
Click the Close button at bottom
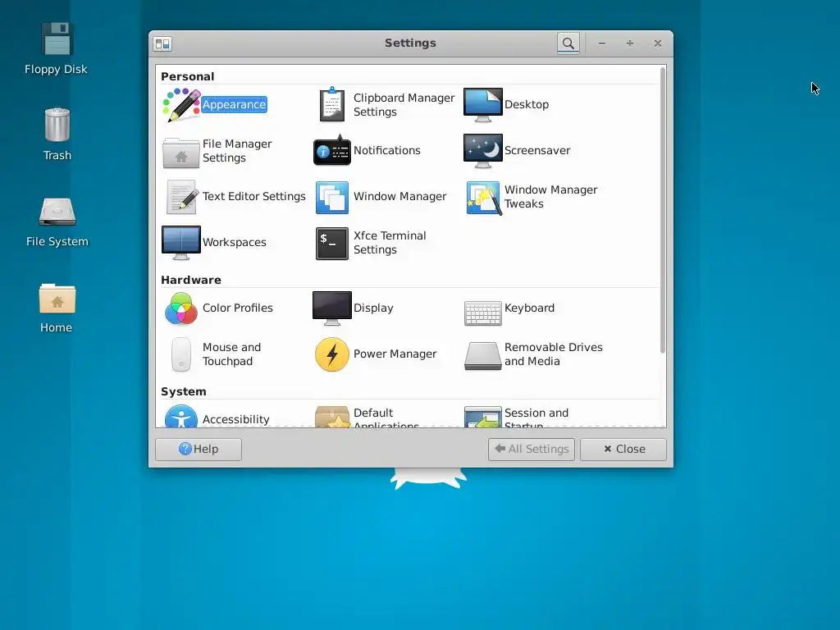(623, 449)
